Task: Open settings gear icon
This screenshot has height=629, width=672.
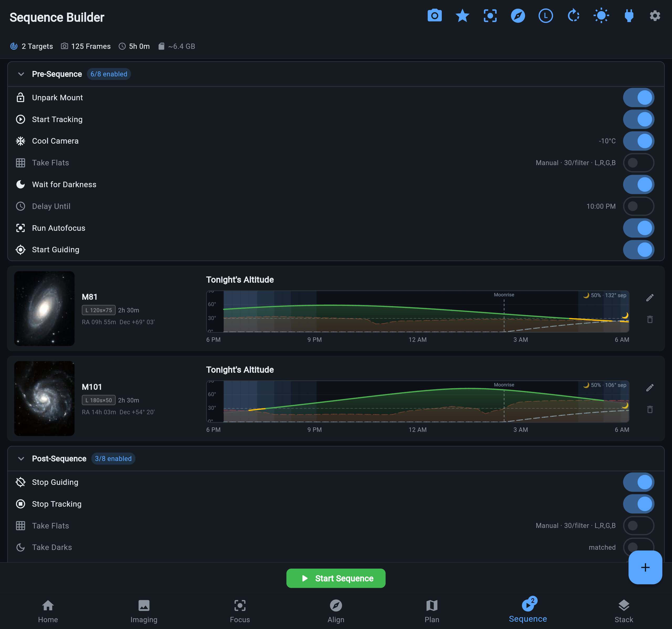Action: point(655,16)
